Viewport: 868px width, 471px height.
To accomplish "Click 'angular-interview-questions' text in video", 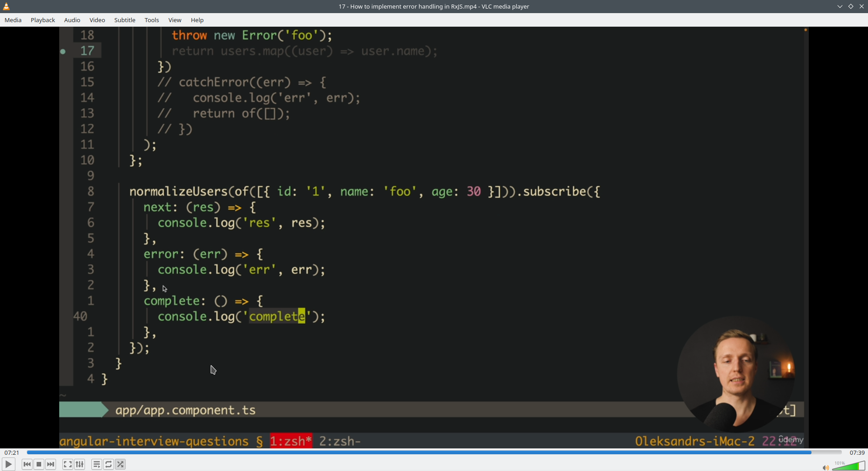I will (x=154, y=441).
